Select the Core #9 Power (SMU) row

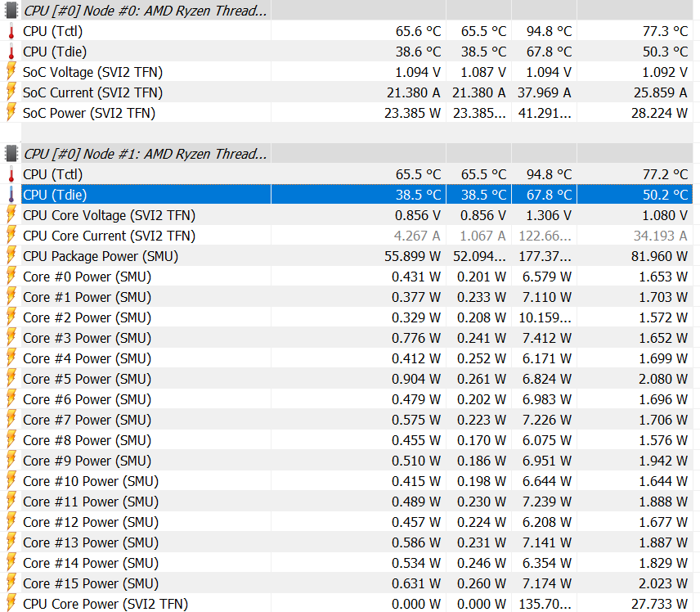(x=87, y=461)
